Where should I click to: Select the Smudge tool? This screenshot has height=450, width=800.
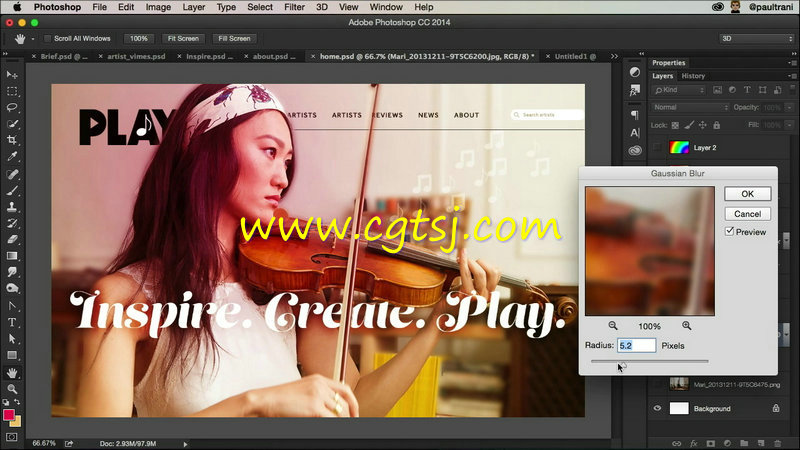tap(12, 272)
